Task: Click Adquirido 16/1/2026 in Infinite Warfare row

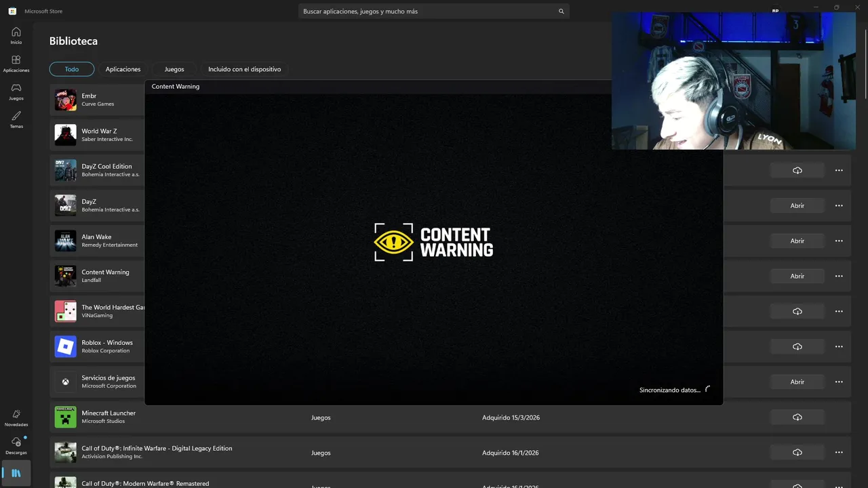Action: coord(511,453)
